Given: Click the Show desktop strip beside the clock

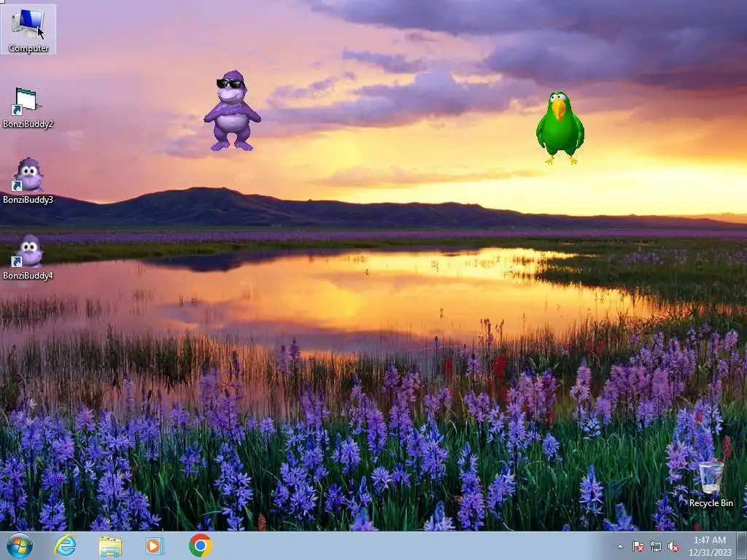Looking at the screenshot, I should [742, 546].
